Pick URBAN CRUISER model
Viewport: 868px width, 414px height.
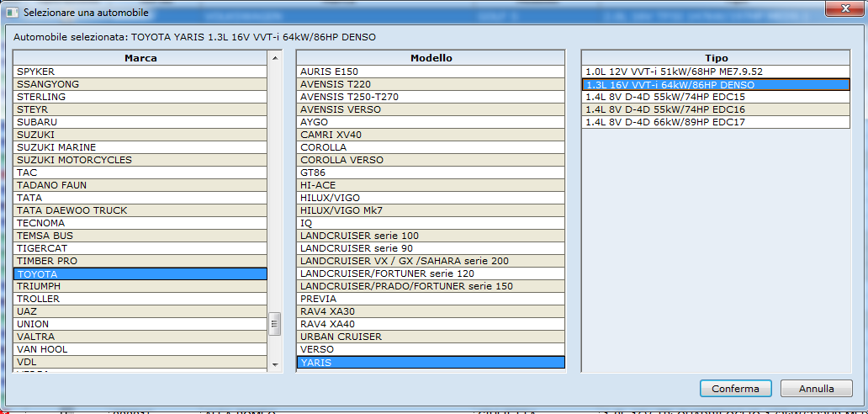tap(431, 337)
